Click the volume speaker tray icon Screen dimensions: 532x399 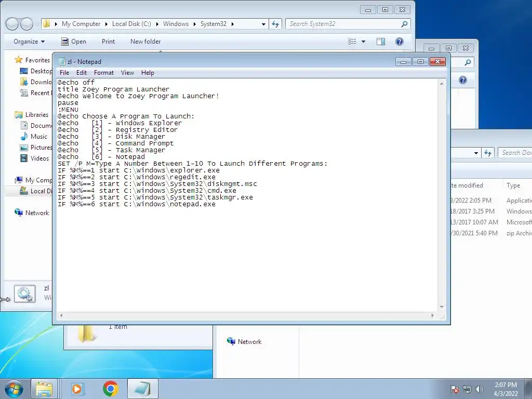pos(479,389)
